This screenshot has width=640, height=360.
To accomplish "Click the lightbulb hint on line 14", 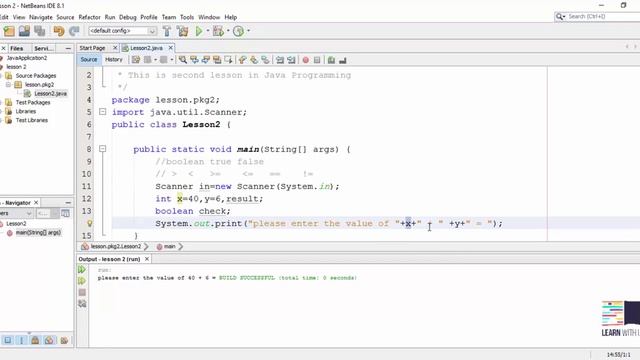I will coord(89,223).
